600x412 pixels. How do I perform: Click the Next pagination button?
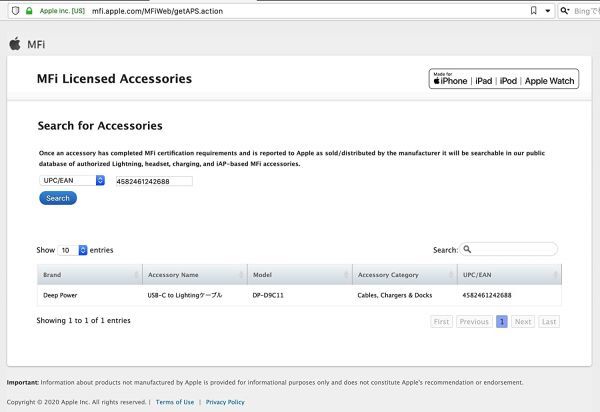point(523,322)
